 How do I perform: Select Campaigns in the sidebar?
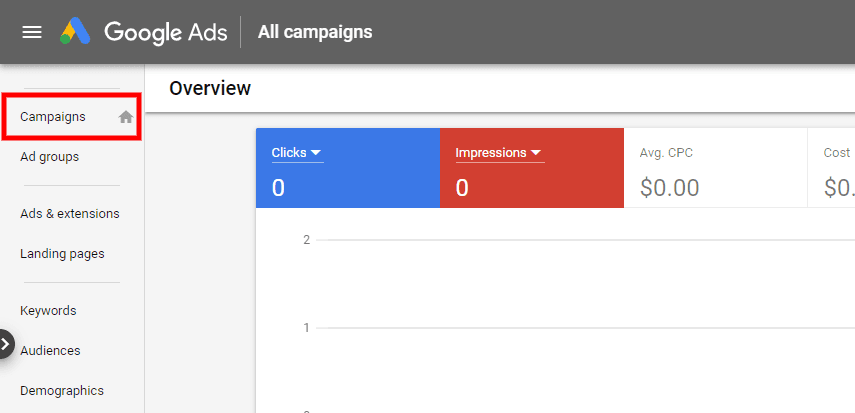pos(53,117)
